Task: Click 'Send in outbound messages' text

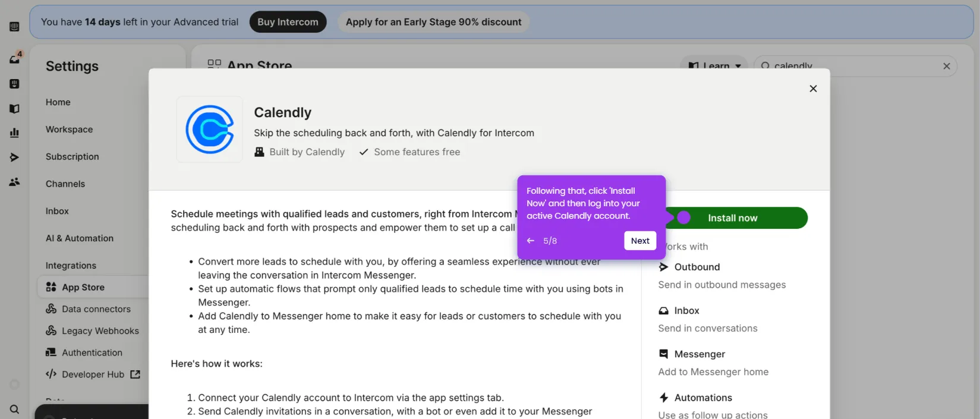Action: 722,285
